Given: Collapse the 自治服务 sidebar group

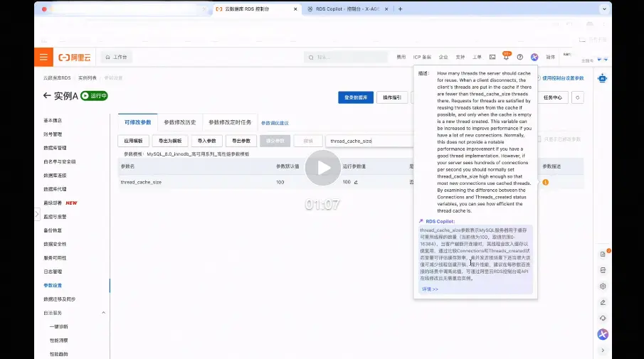Looking at the screenshot, I should click(103, 313).
